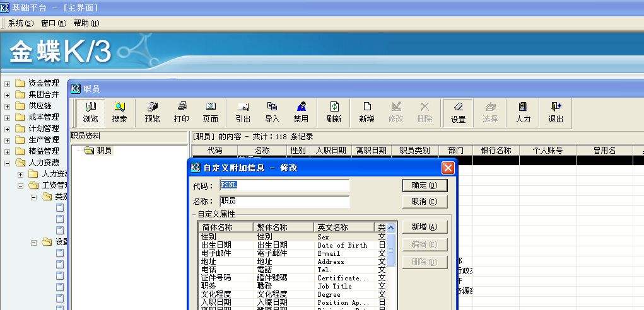Click the K/3 icon in 职员 window title

click(x=76, y=89)
